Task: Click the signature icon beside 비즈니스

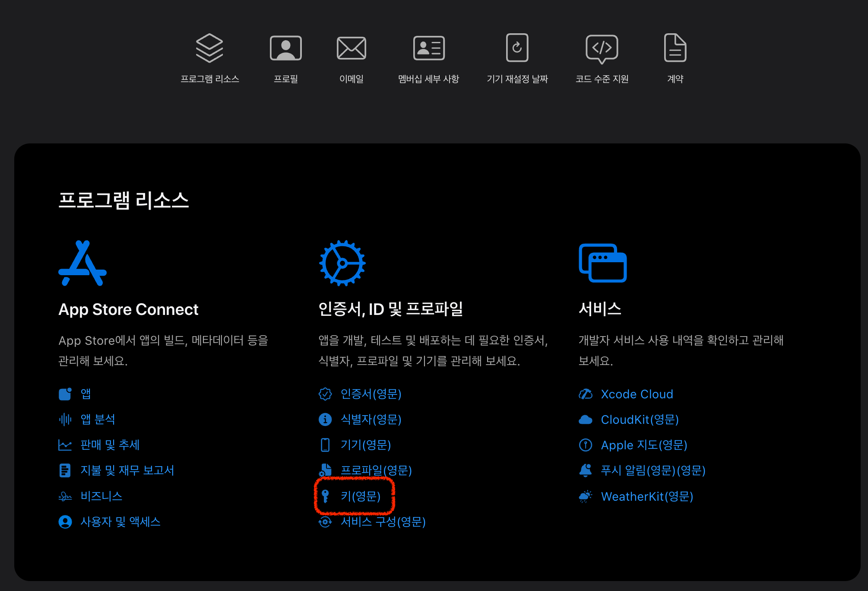Action: pos(65,496)
